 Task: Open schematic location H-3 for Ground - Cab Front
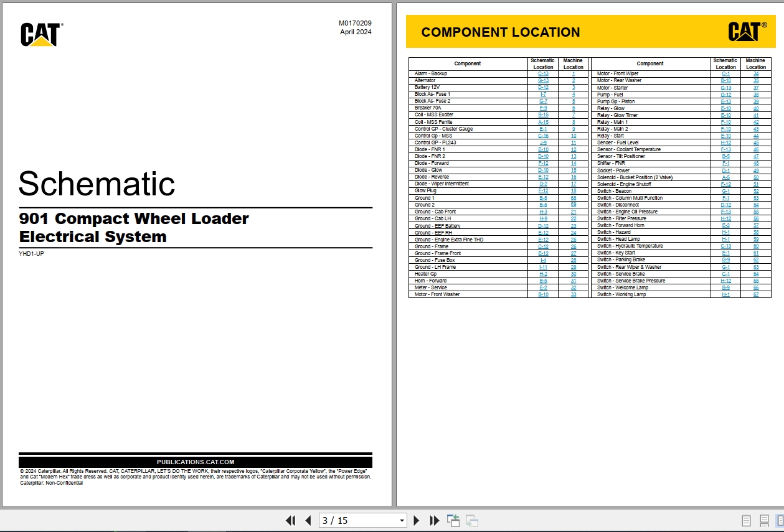(543, 212)
